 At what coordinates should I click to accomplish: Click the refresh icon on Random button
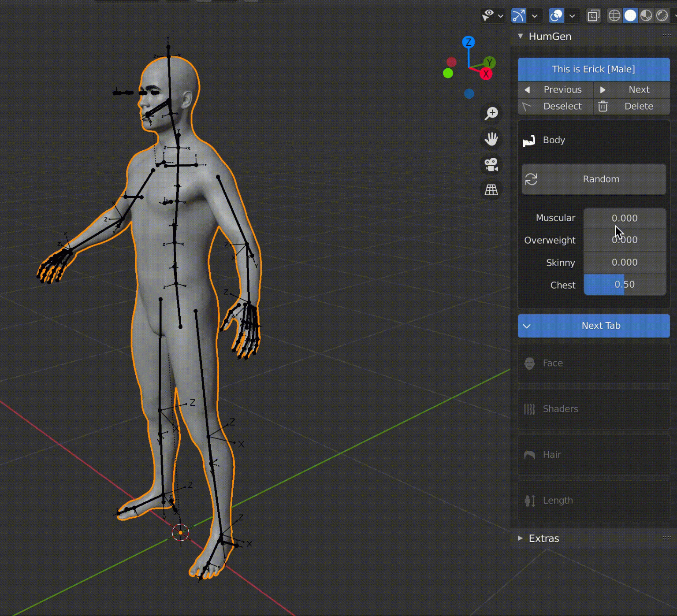pos(532,179)
